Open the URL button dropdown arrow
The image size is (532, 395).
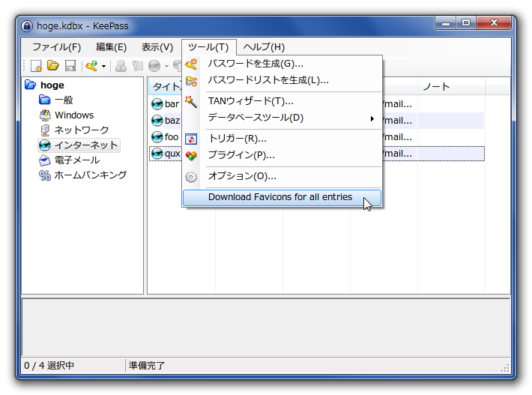point(166,66)
